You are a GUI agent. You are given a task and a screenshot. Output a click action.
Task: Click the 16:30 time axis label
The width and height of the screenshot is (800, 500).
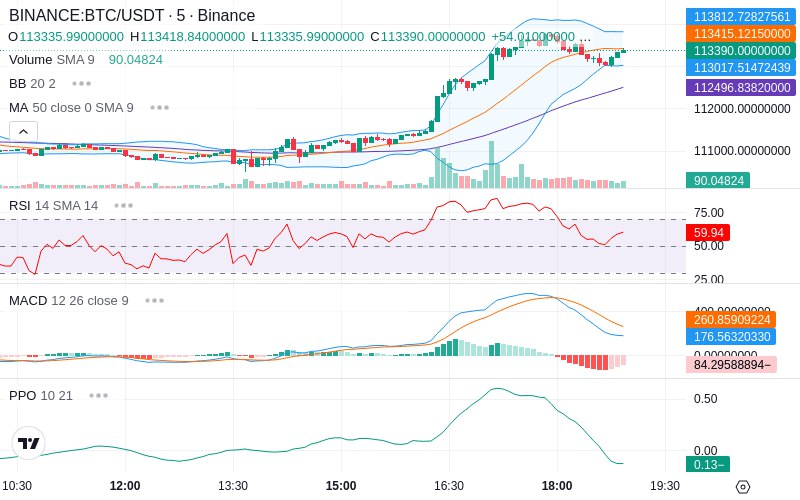(449, 486)
